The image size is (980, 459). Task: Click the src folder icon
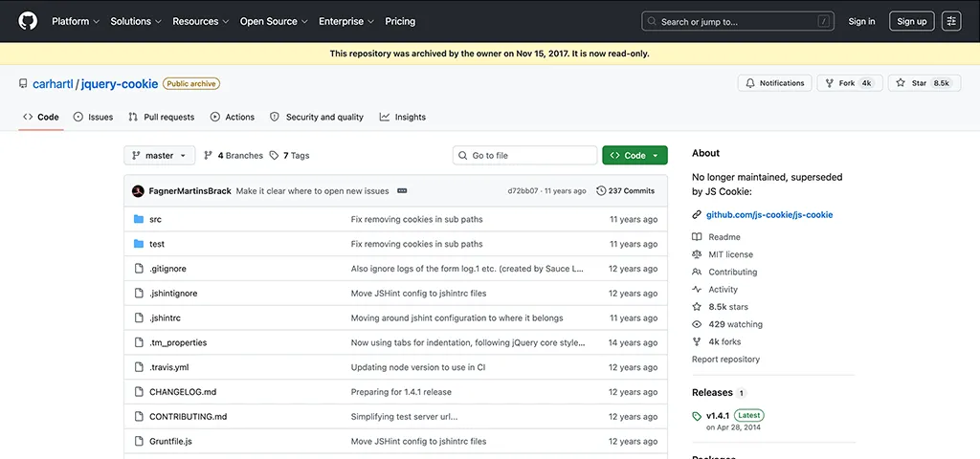(x=139, y=219)
